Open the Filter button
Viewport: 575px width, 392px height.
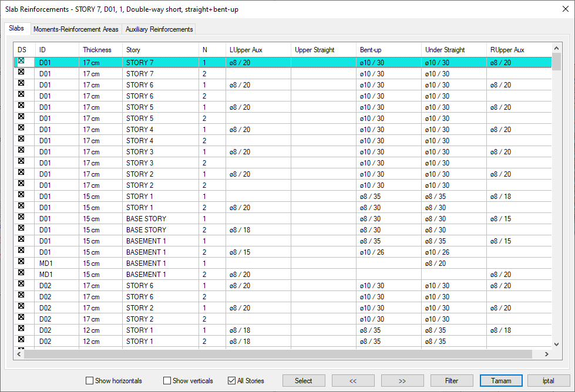(452, 381)
